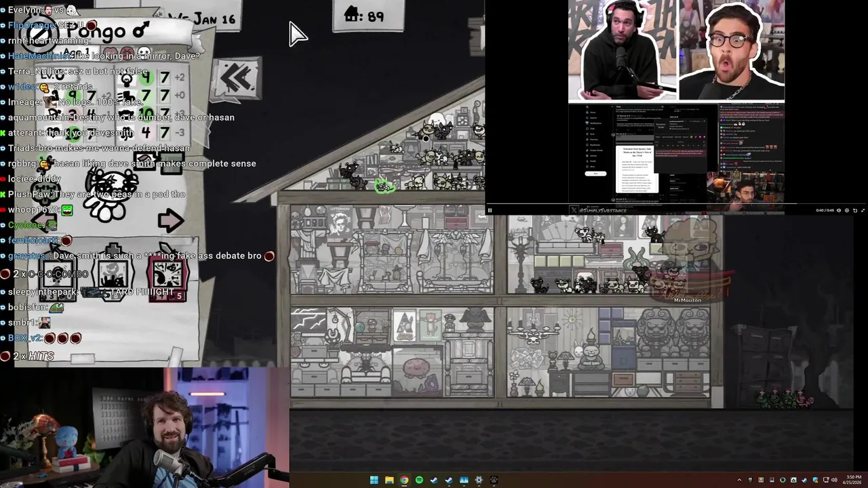
Task: Click the double-left-arrow collapse button in game
Action: 236,79
